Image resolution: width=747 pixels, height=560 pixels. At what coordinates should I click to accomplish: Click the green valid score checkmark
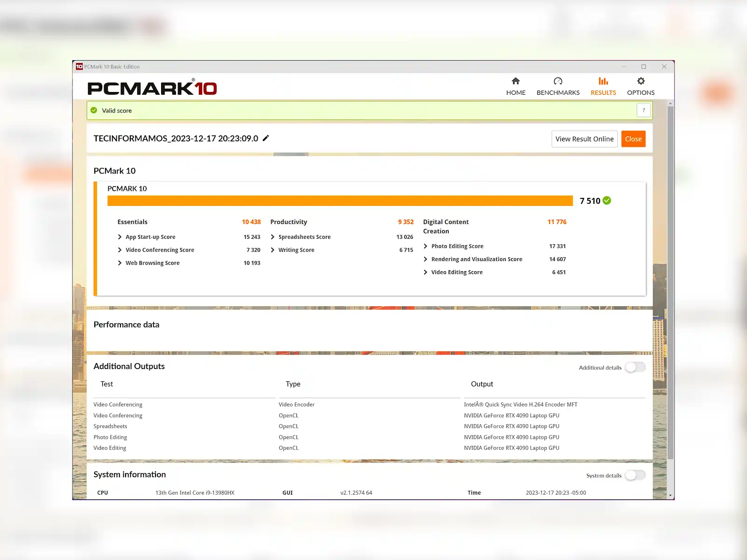94,111
